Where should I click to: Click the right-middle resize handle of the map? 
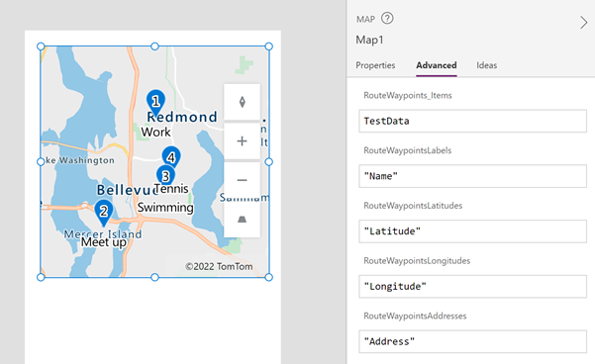point(268,162)
